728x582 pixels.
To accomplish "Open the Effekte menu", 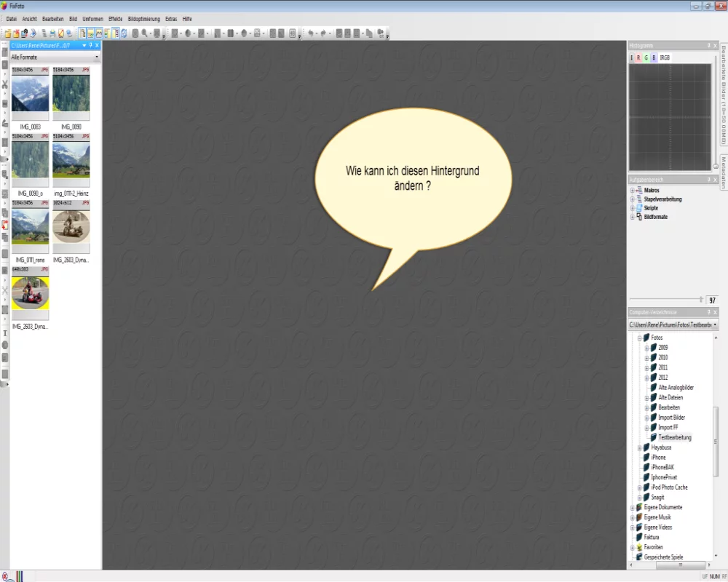I will [x=115, y=17].
